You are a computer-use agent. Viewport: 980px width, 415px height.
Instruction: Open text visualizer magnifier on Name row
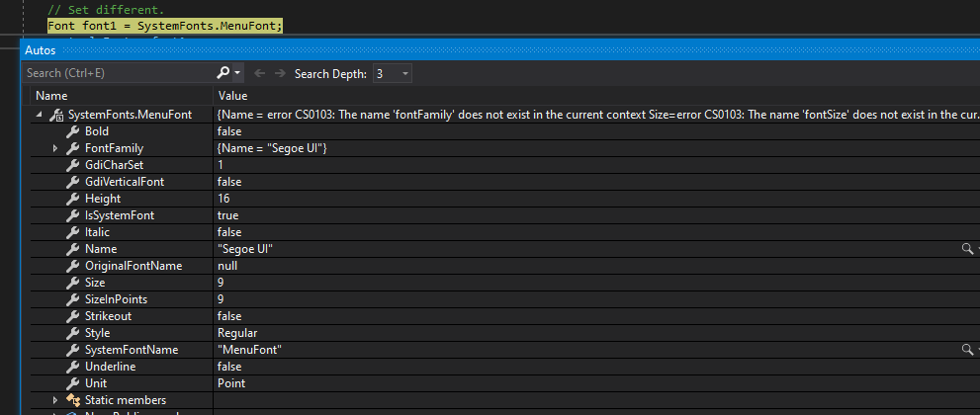967,249
